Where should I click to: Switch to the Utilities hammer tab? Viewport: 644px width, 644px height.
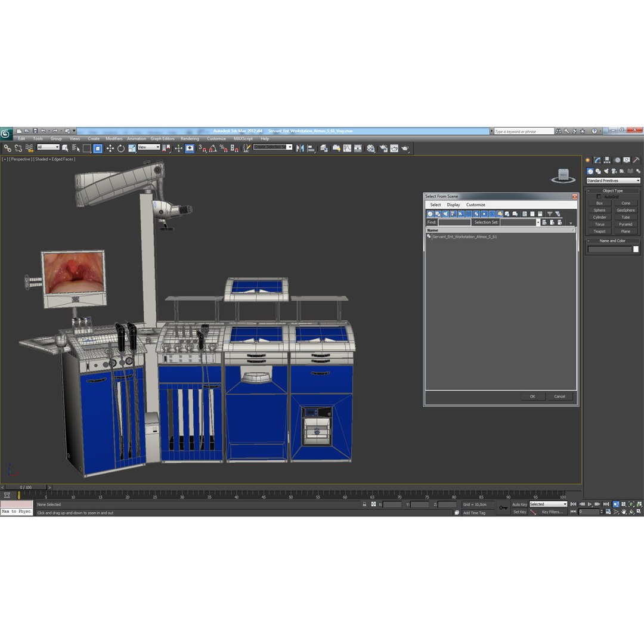click(x=636, y=160)
